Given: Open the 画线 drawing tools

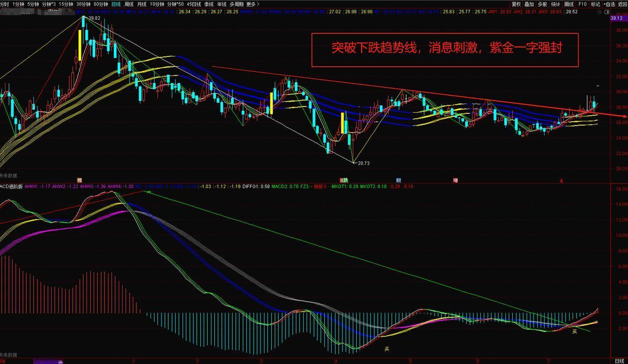Looking at the screenshot, I should [x=569, y=4].
